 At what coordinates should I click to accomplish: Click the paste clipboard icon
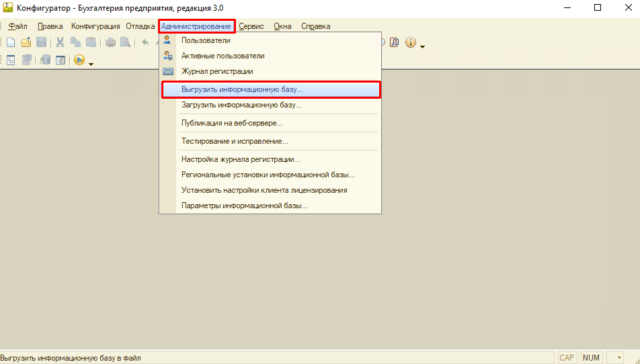pos(91,42)
